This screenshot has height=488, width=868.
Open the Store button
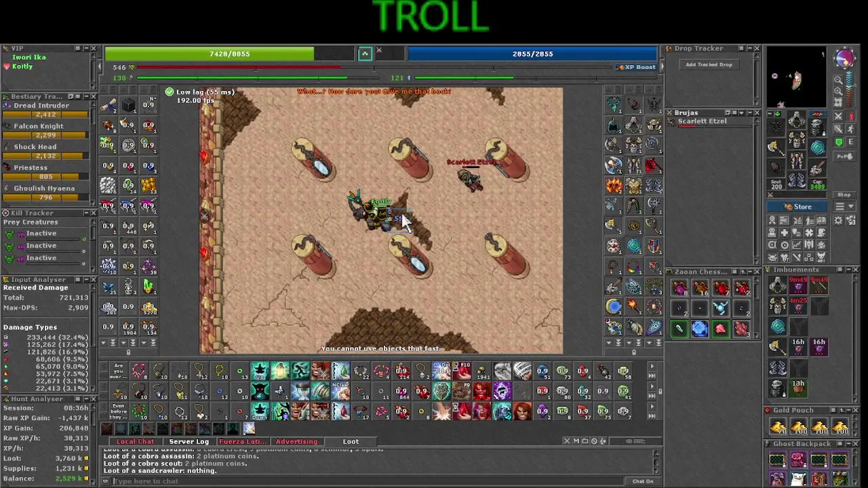tap(798, 207)
